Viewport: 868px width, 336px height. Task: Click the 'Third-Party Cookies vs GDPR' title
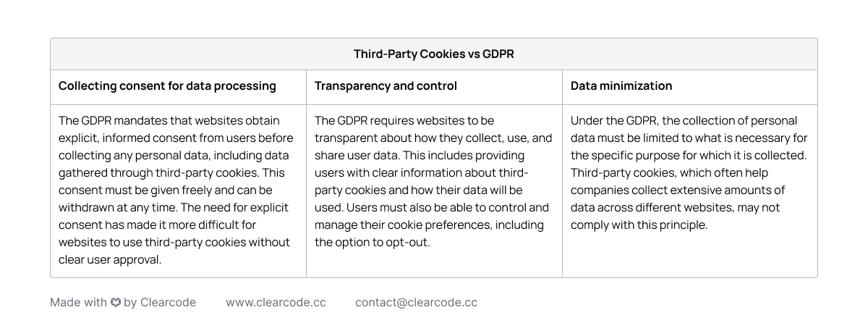pos(434,54)
